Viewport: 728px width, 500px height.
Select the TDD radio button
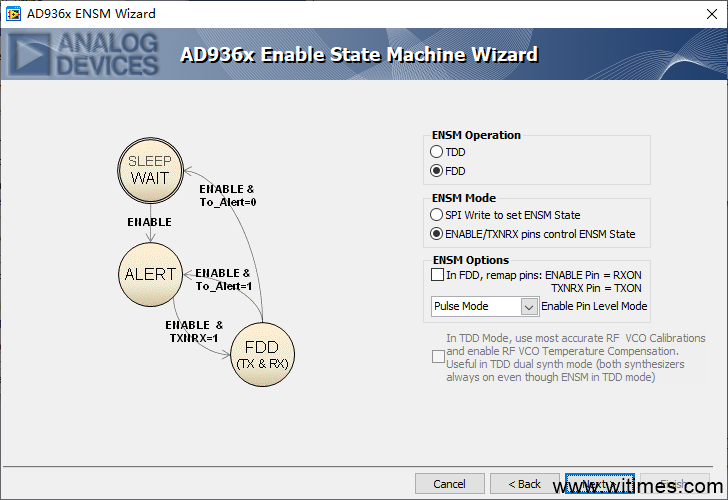[x=436, y=152]
